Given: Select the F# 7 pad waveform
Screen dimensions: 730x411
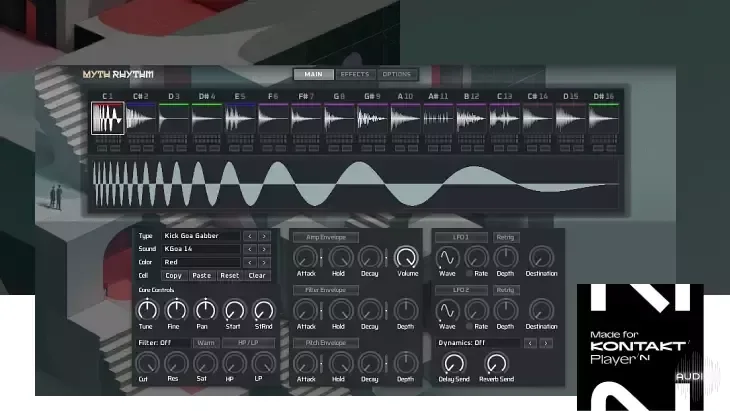Looking at the screenshot, I should [306, 119].
